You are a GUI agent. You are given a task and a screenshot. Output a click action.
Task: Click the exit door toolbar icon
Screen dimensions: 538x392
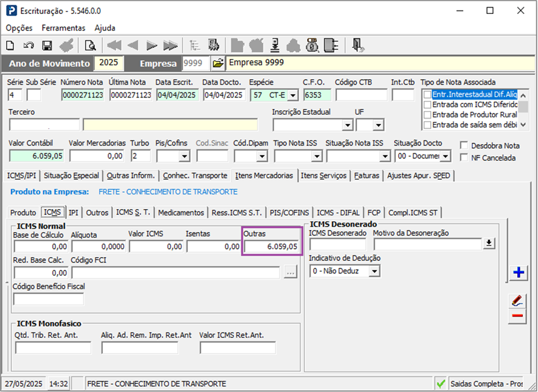click(358, 45)
